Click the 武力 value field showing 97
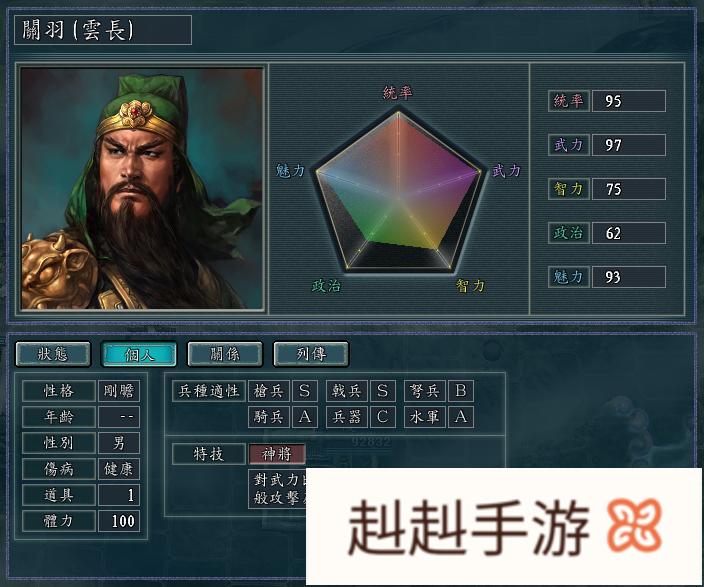This screenshot has height=587, width=704. tap(629, 145)
